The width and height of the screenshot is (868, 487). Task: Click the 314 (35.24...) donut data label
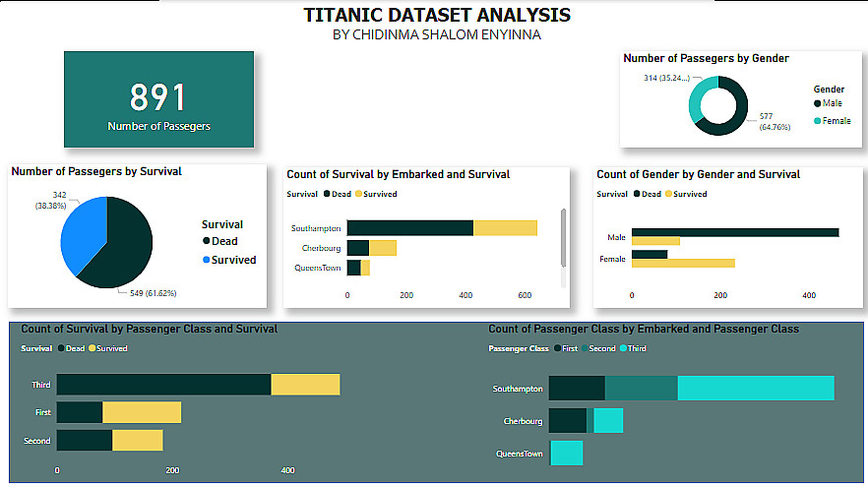[666, 78]
